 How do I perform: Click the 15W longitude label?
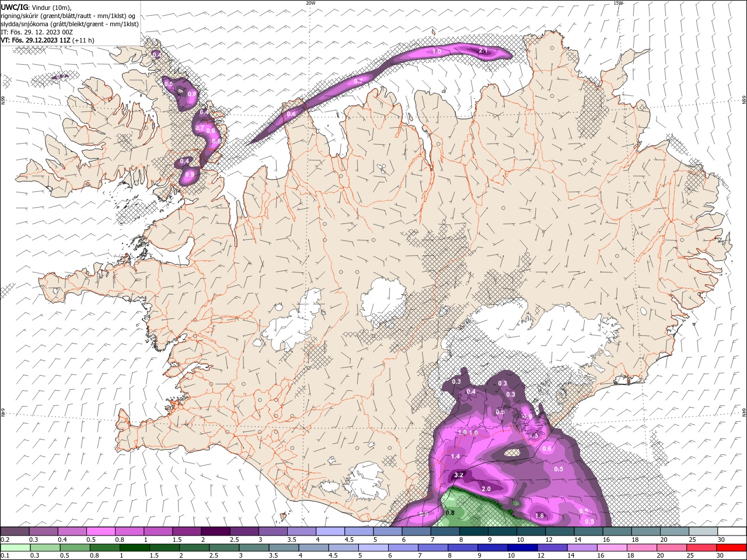(618, 3)
